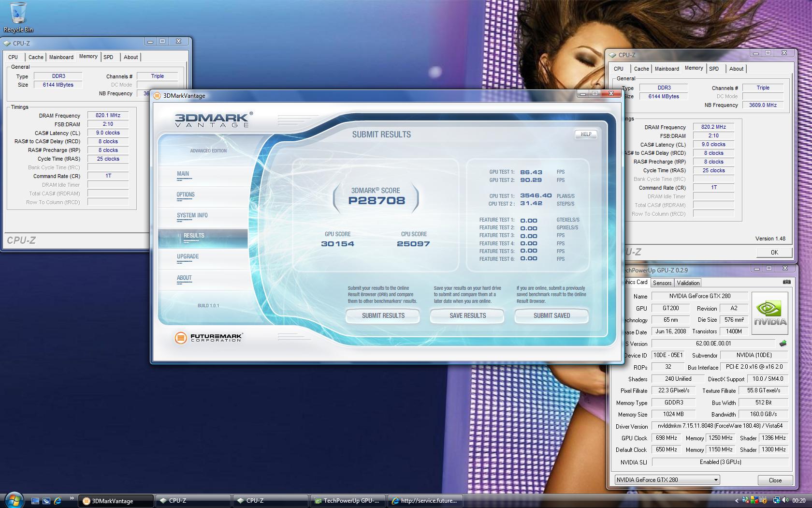Switch to 3DMarkVantage taskbar button
Viewport: 812px width, 508px height.
pyautogui.click(x=116, y=501)
